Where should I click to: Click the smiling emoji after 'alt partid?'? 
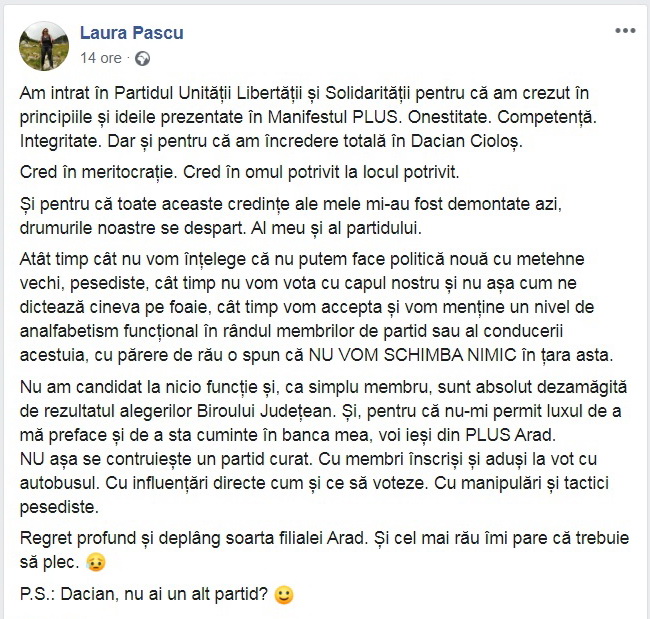284,595
